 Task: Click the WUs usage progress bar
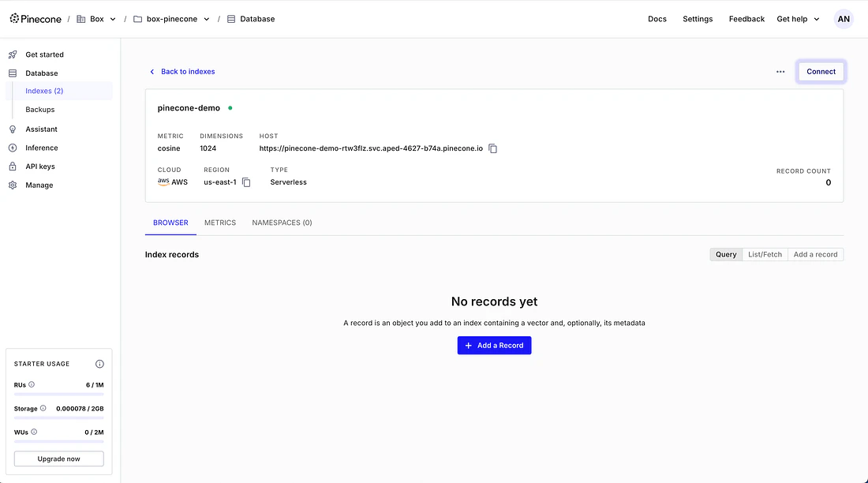(x=58, y=441)
